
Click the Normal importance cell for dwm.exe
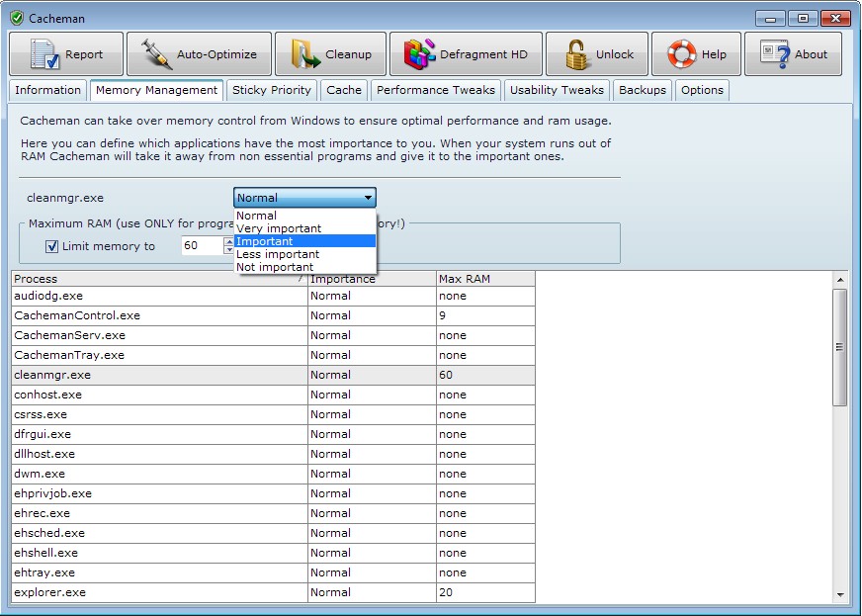click(372, 474)
